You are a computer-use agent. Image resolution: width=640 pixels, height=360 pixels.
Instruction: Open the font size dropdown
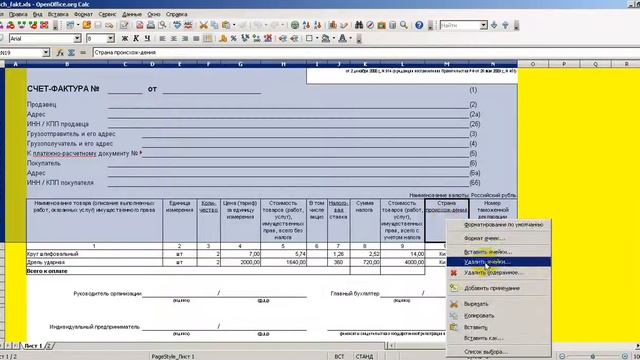[x=111, y=38]
